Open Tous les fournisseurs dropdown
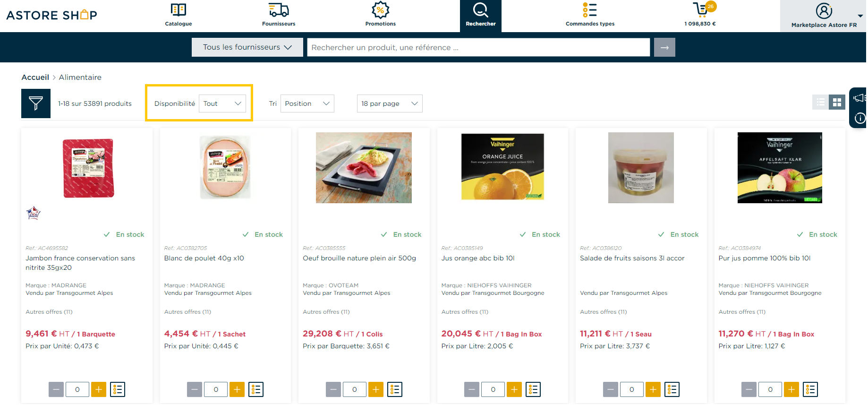 click(x=247, y=47)
